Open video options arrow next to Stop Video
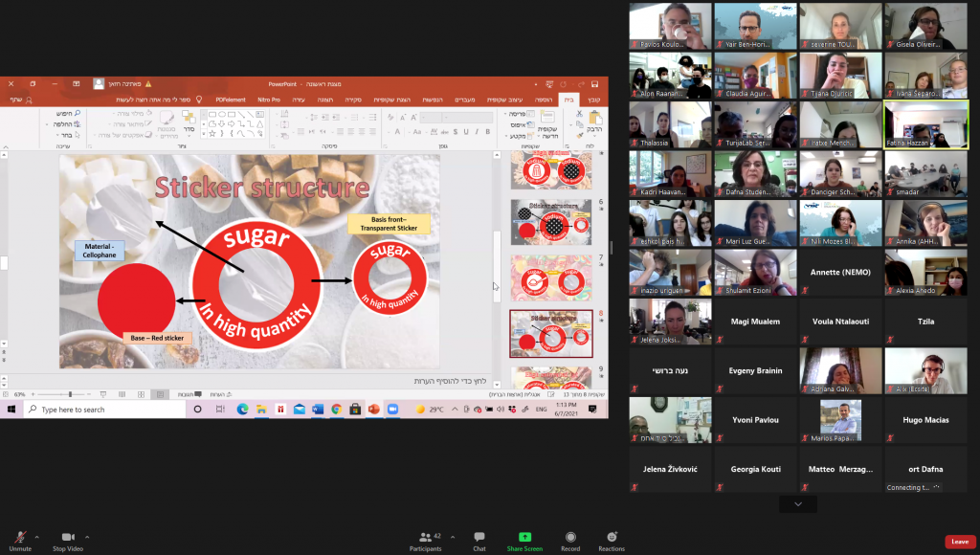This screenshot has width=980, height=555. pyautogui.click(x=87, y=537)
